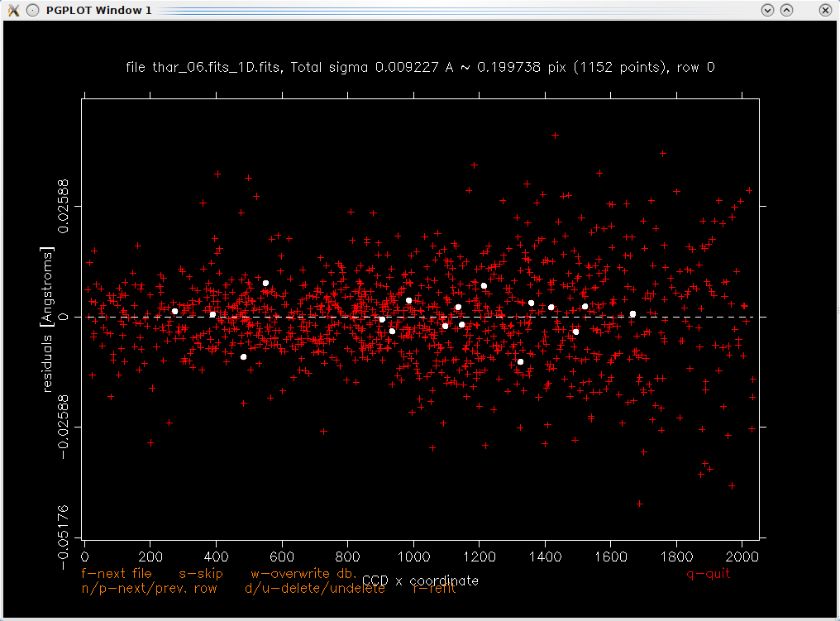840x621 pixels.
Task: Click the y-axis tick label -0.05176
Action: pos(63,537)
